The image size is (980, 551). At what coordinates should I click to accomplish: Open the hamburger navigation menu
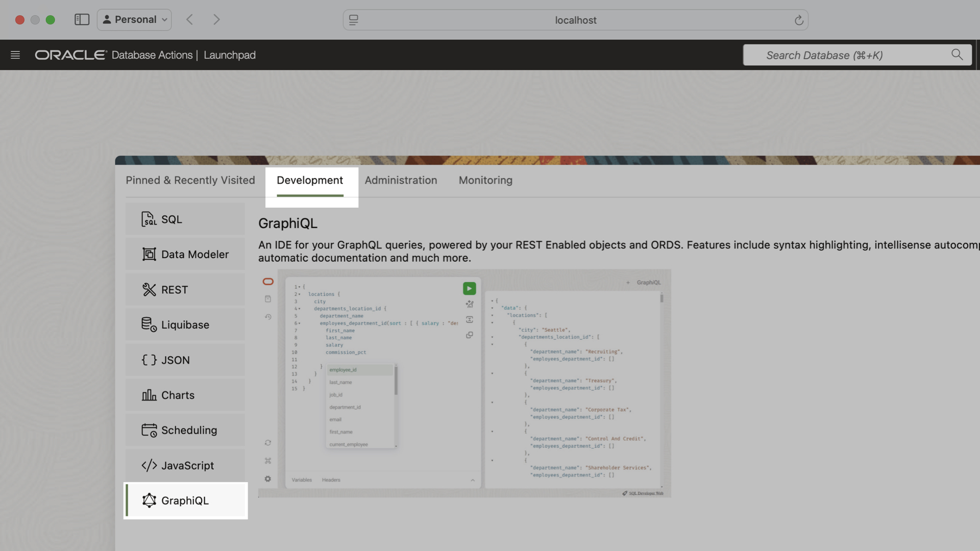[x=15, y=55]
